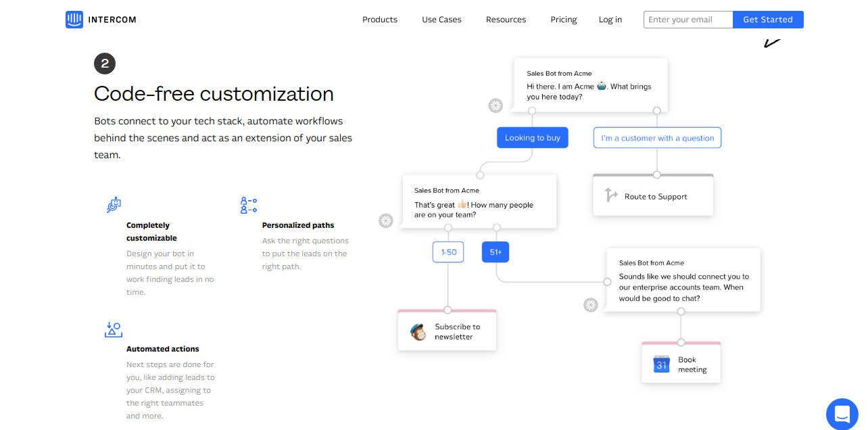Viewport: 868px width, 430px height.
Task: Click the Route to Support card
Action: click(x=653, y=195)
